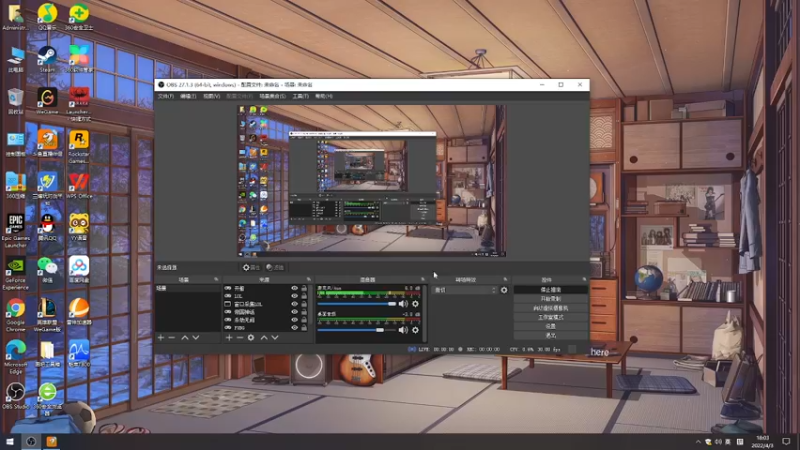
Task: Open Rockstar Games Launcher desktop icon
Action: click(79, 147)
